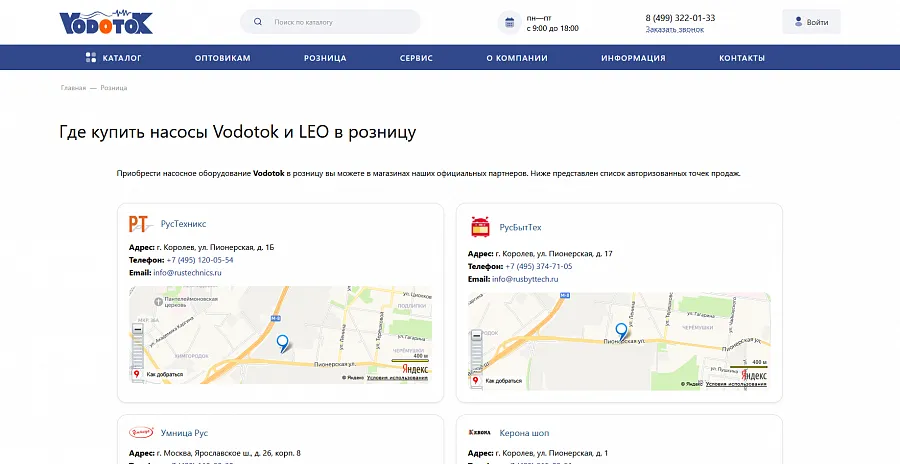Zoom out on the РусБытТех map
This screenshot has height=464, width=900.
[476, 335]
